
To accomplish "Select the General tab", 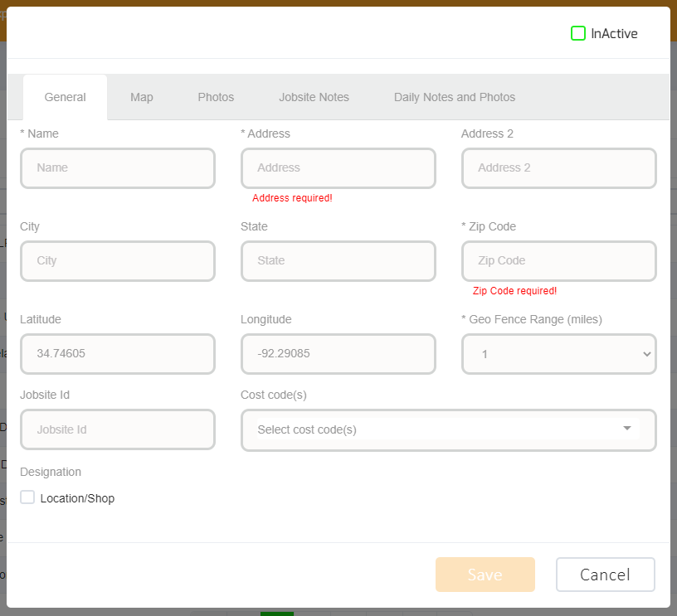I will [65, 97].
